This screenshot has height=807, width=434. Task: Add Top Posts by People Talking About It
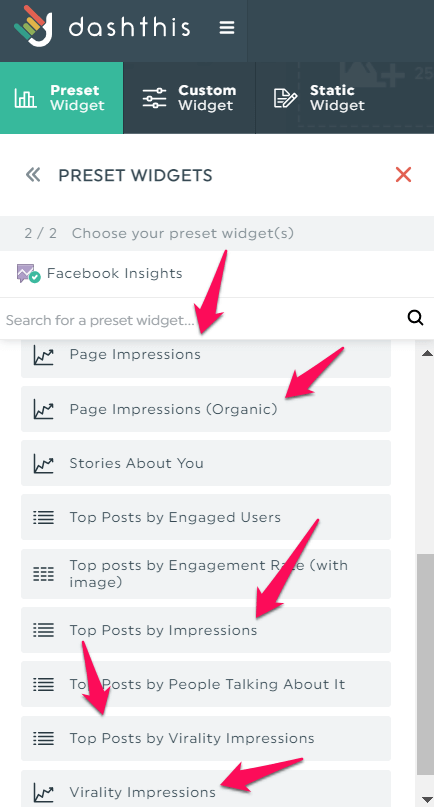(206, 684)
